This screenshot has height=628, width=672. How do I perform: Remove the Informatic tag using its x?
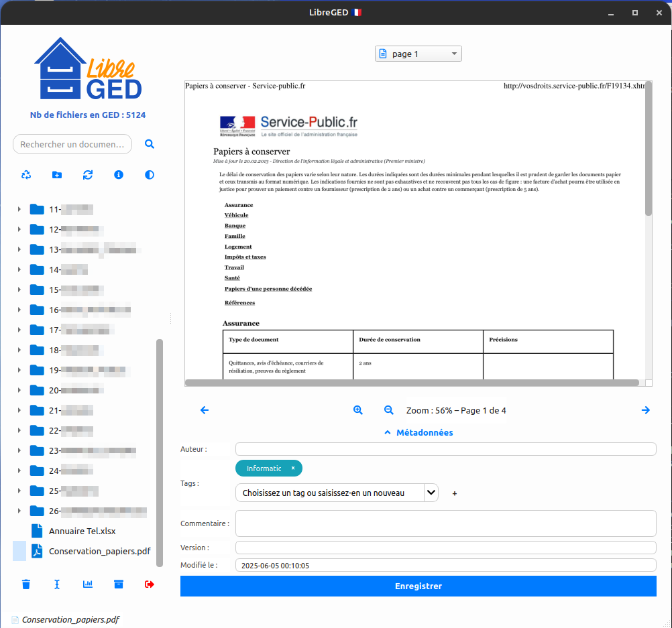tap(293, 468)
